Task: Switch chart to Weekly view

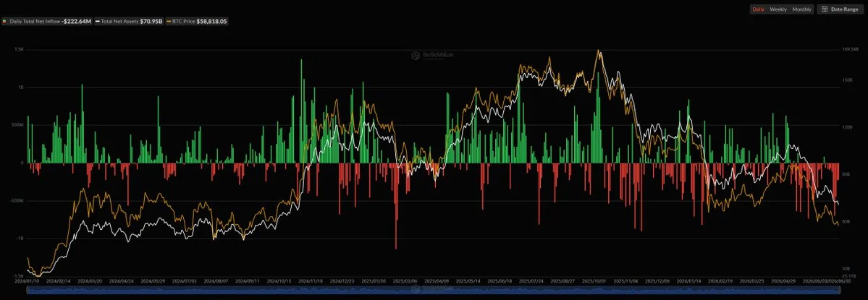Action: (x=778, y=9)
